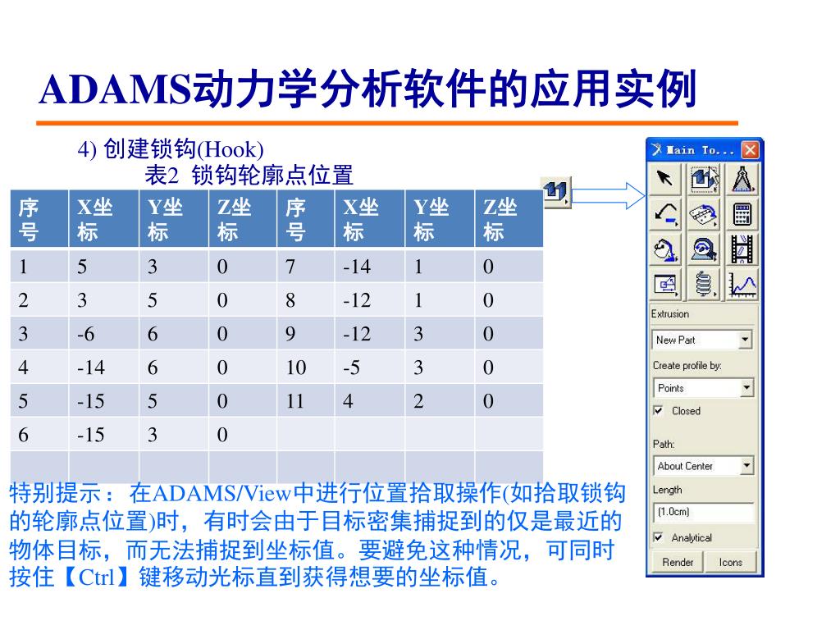Image resolution: width=840 pixels, height=630 pixels.
Task: Click serial number 7 in the table
Action: point(290,267)
